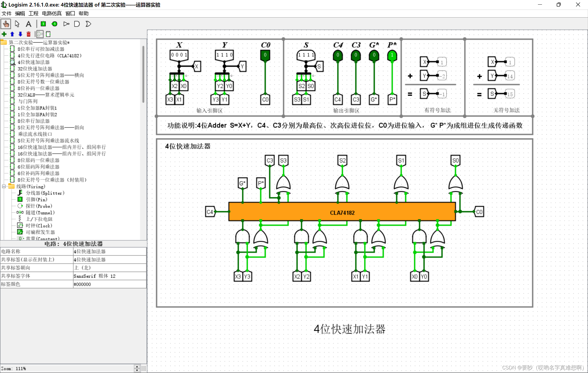Open the 工程 menu

(33, 13)
